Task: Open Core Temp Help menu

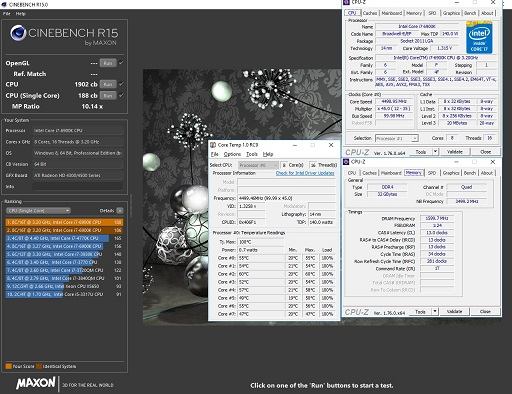Action: pyautogui.click(x=268, y=154)
